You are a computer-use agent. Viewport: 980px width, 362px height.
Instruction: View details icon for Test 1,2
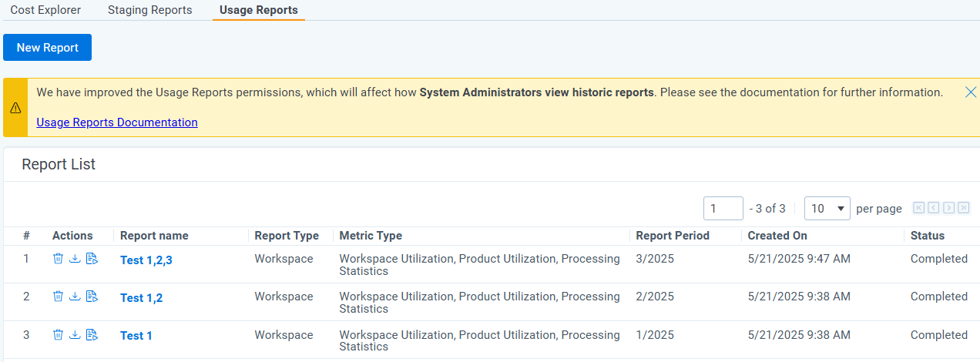92,297
